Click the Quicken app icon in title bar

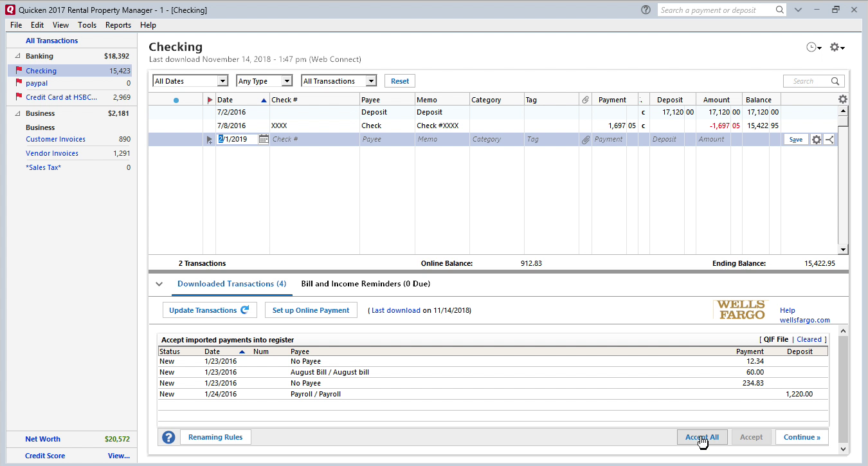(x=10, y=10)
